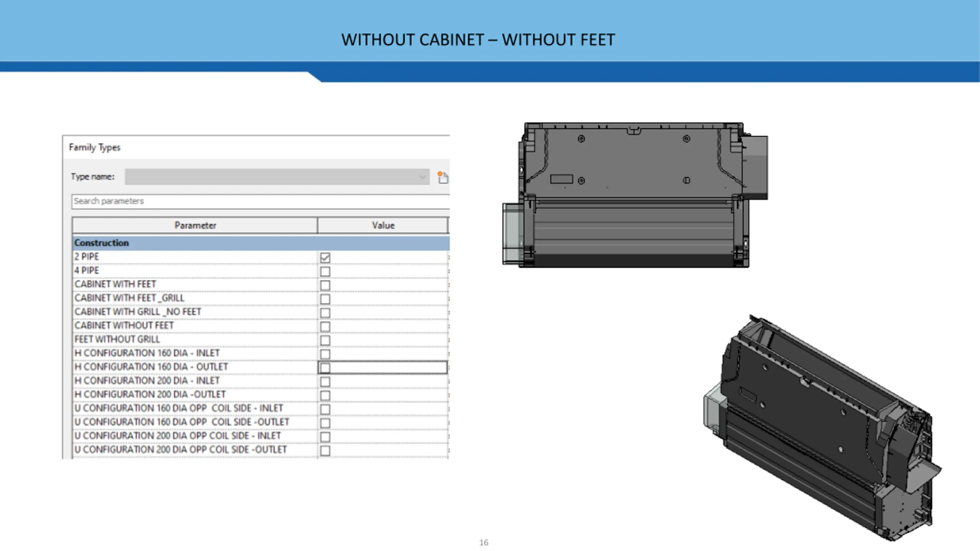Select H CONFIGURATION 160 DIA - INLET name
Screen dimensions: 980x551
pyautogui.click(x=147, y=353)
